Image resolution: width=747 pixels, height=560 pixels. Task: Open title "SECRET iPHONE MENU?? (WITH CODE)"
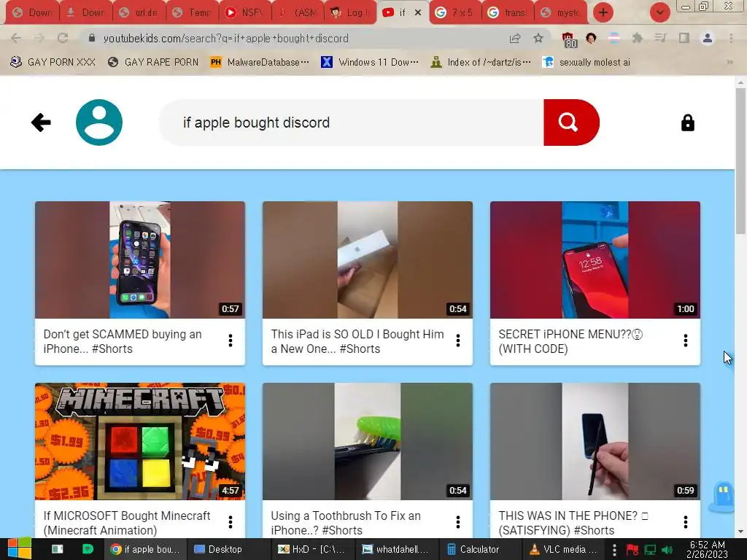(x=570, y=341)
